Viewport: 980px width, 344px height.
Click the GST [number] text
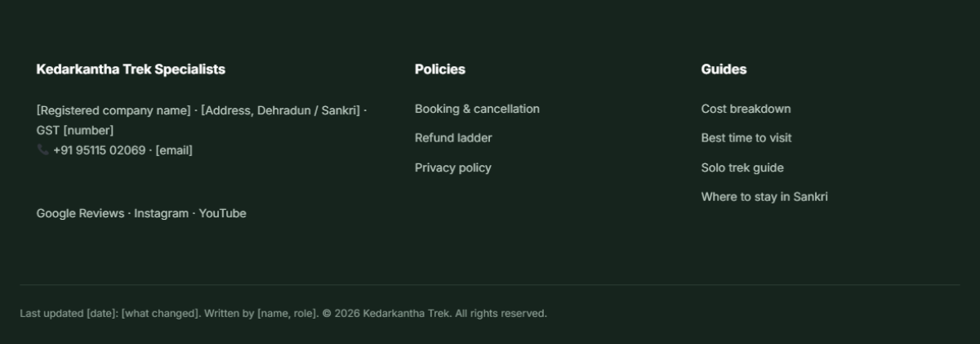(75, 131)
